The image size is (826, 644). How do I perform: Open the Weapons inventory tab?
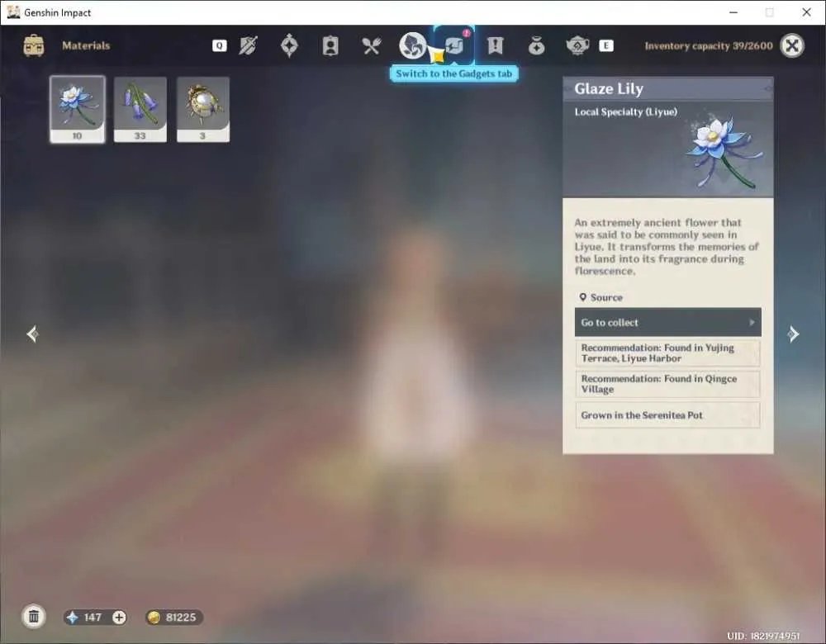coord(248,45)
